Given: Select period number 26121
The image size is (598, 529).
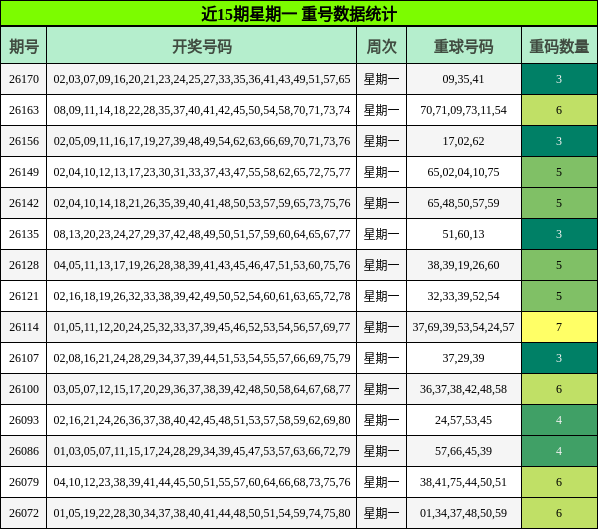Looking at the screenshot, I should click(x=24, y=296).
